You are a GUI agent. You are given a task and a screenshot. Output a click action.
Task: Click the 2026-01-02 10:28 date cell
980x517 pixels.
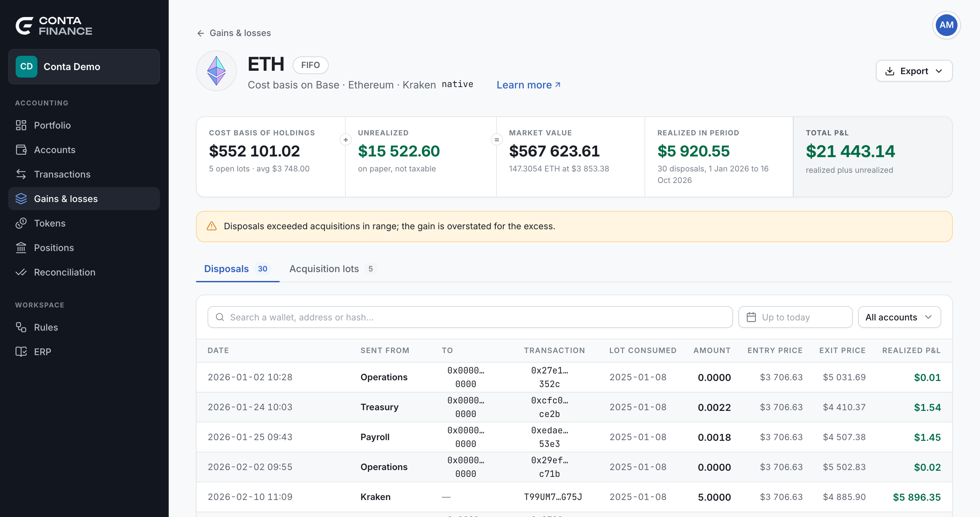point(250,377)
